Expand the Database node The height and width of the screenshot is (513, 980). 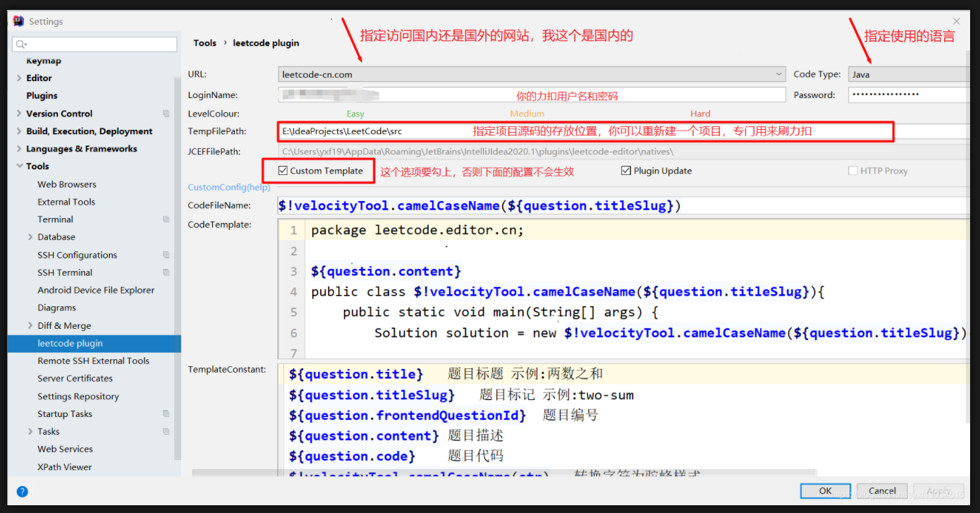point(30,237)
